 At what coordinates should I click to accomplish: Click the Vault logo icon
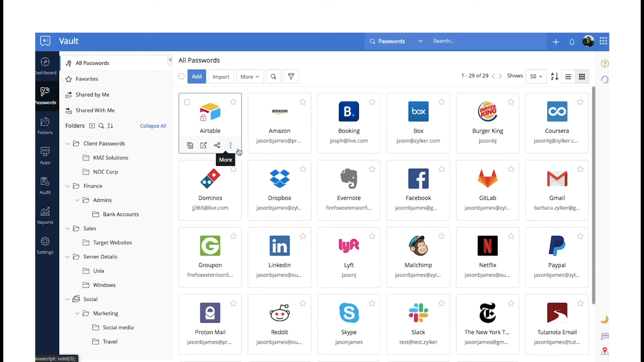[45, 41]
